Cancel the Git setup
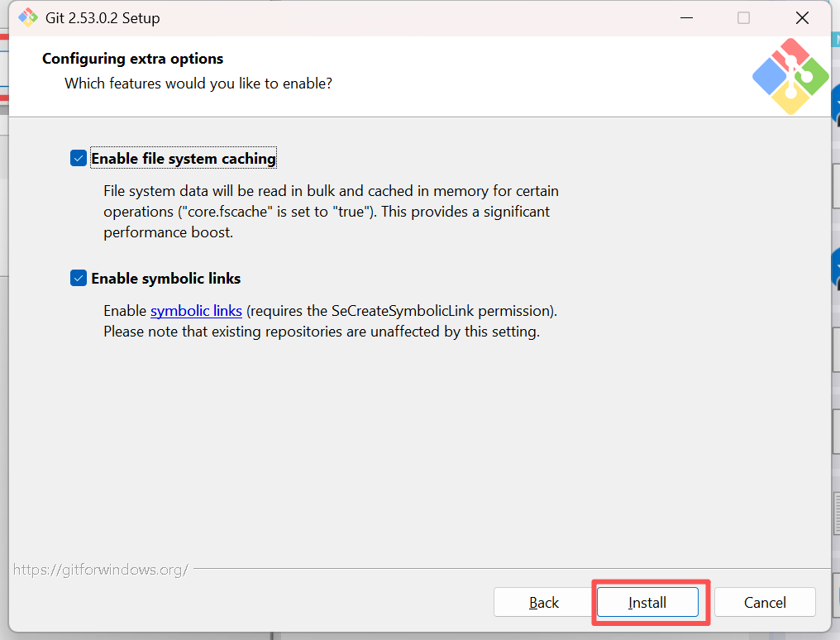Screen dimensions: 840x640 765,603
